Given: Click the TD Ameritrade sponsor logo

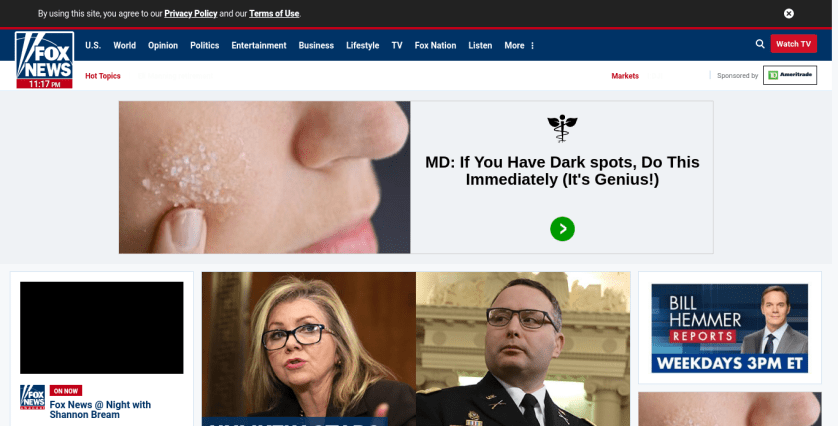Looking at the screenshot, I should 790,75.
